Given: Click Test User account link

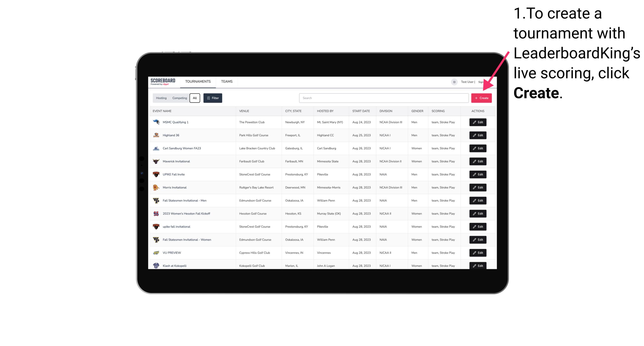Looking at the screenshot, I should pyautogui.click(x=466, y=82).
